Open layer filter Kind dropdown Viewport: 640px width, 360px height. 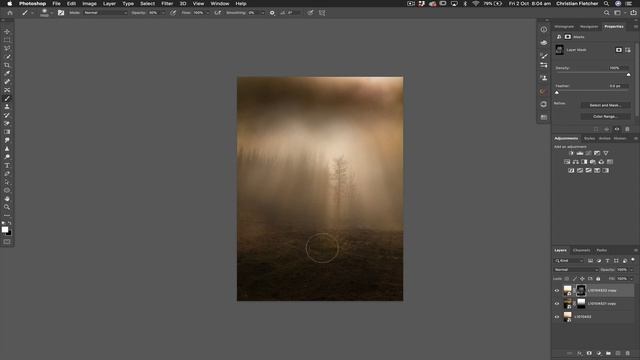(x=569, y=260)
